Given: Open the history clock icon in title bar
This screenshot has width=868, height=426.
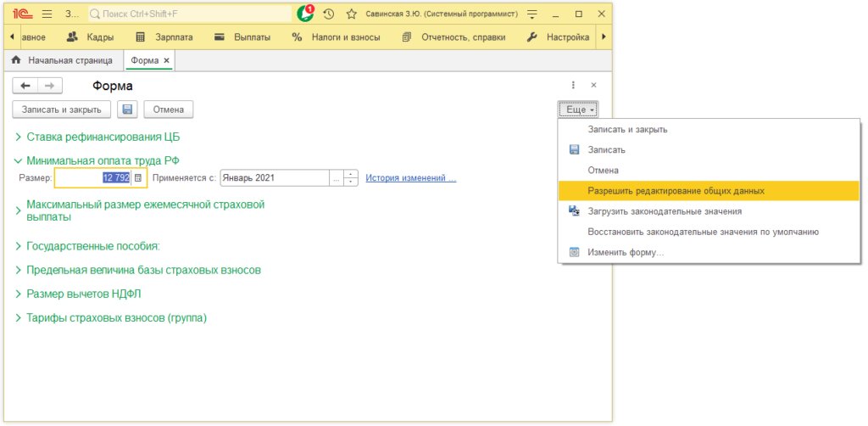Looking at the screenshot, I should (x=328, y=14).
